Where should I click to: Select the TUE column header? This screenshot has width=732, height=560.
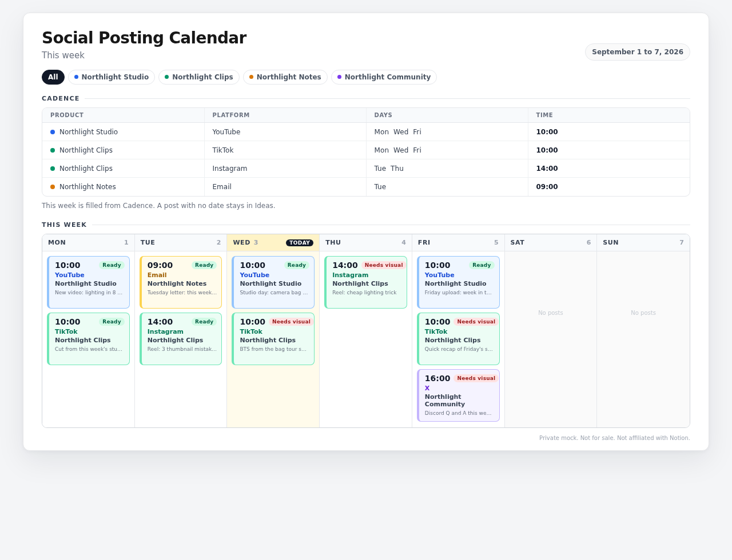coord(181,243)
